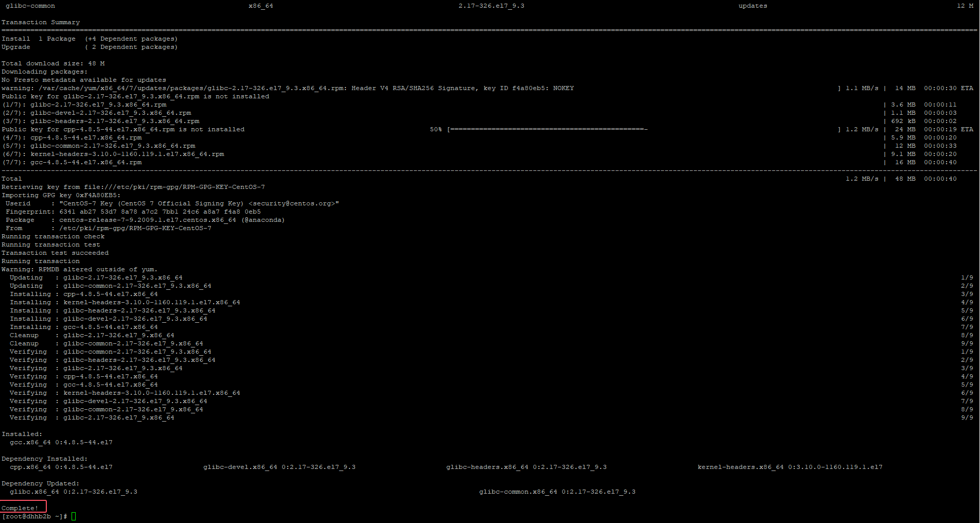Click the 'glibc-common' package name in top row

click(x=30, y=6)
